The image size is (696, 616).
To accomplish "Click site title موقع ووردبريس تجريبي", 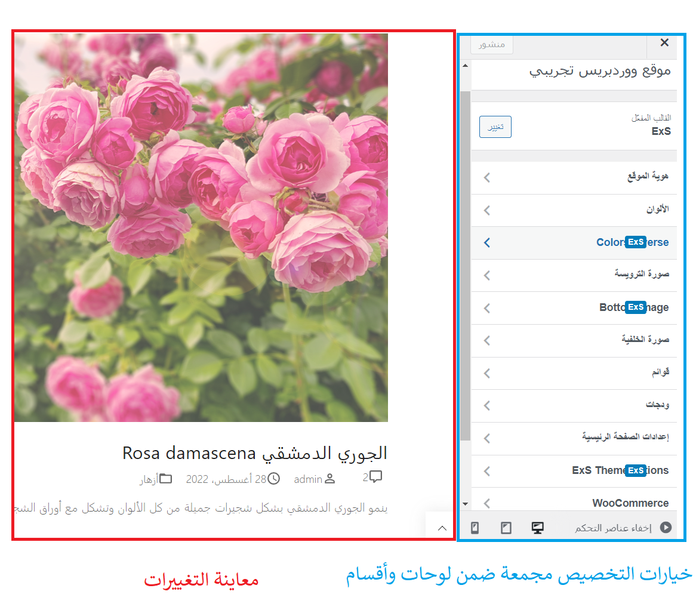I will 600,71.
